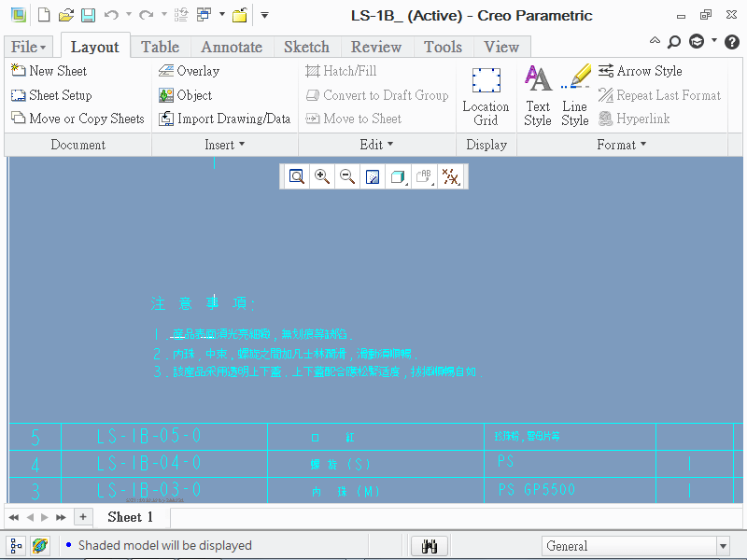Click the add sheet plus button
This screenshot has height=560, width=747.
(x=83, y=517)
